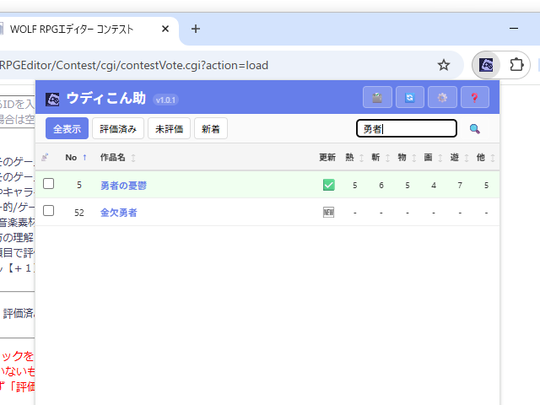This screenshot has width=540, height=405.
Task: Select the 全表示 filter tab
Action: pos(67,128)
